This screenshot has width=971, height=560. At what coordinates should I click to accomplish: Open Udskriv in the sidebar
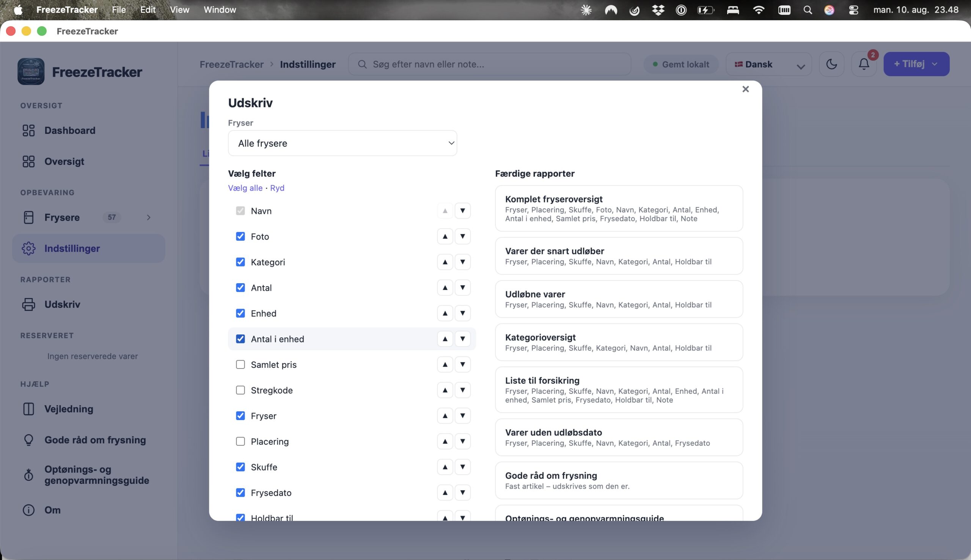point(88,304)
